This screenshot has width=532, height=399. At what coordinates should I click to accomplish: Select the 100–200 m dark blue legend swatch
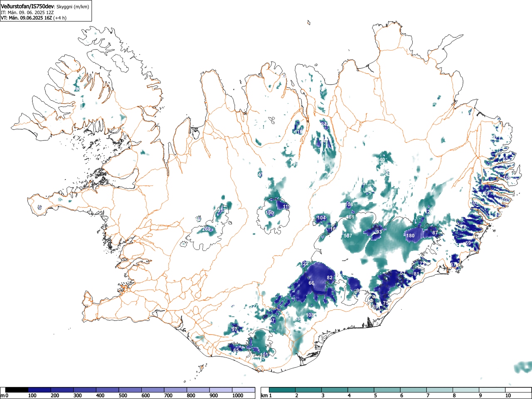(x=39, y=390)
